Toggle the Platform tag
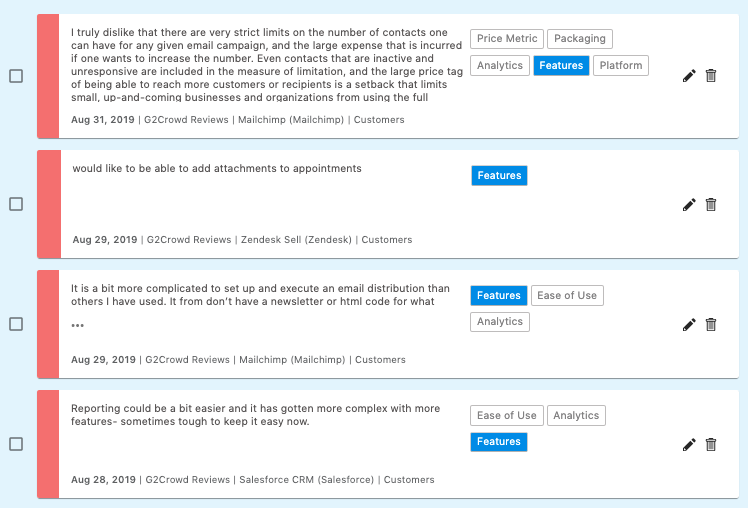 (621, 66)
